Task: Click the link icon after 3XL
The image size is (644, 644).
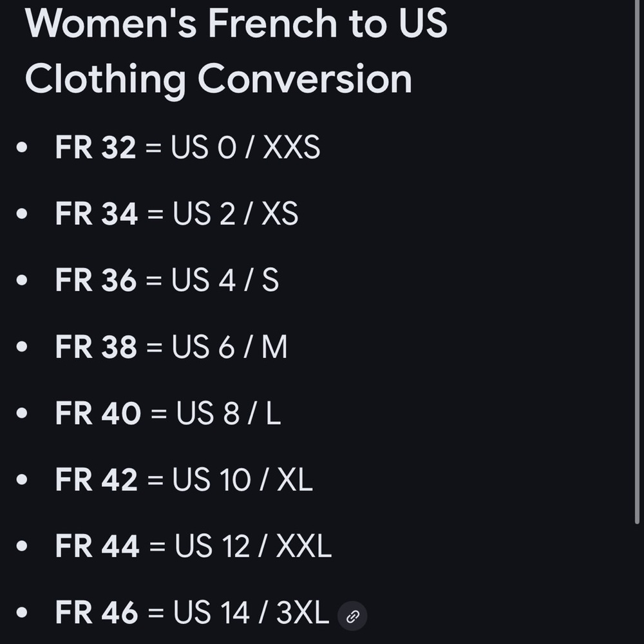Action: [352, 616]
